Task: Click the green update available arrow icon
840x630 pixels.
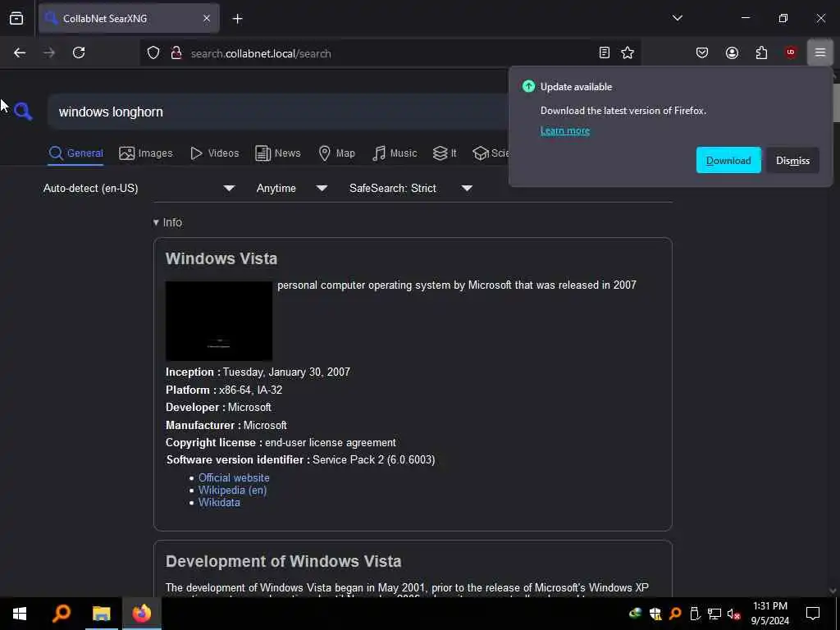Action: point(529,86)
